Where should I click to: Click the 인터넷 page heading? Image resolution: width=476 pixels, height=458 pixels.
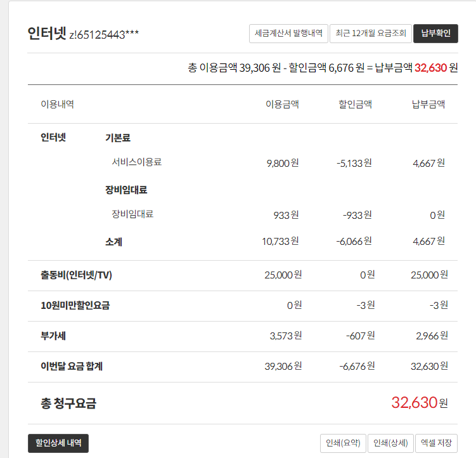click(x=46, y=34)
